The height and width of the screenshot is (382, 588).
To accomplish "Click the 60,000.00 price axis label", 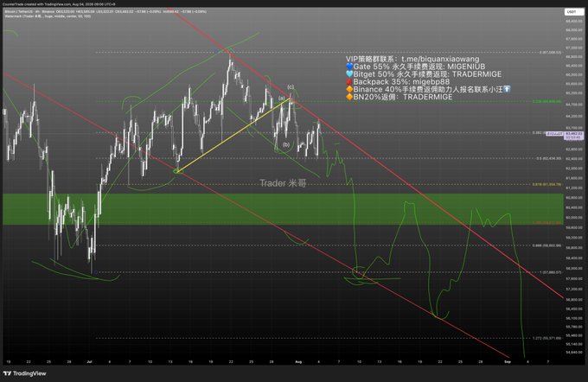I will pos(574,218).
